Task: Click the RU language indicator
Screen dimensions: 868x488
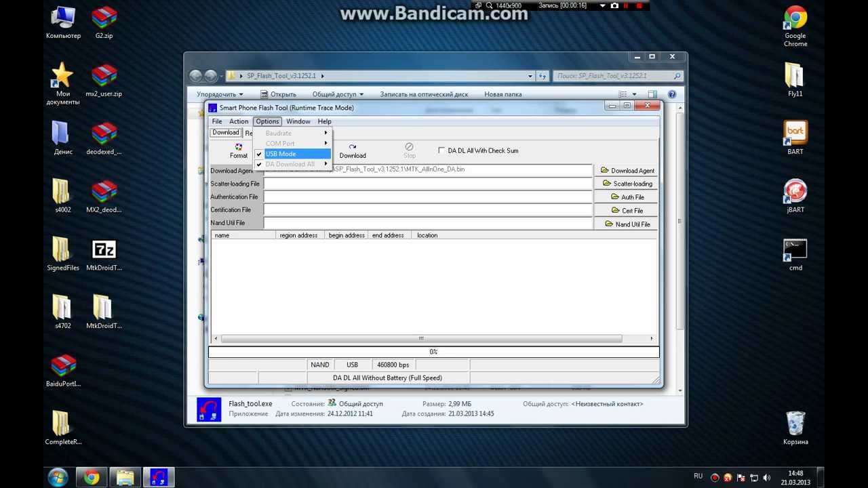Action: coord(698,476)
